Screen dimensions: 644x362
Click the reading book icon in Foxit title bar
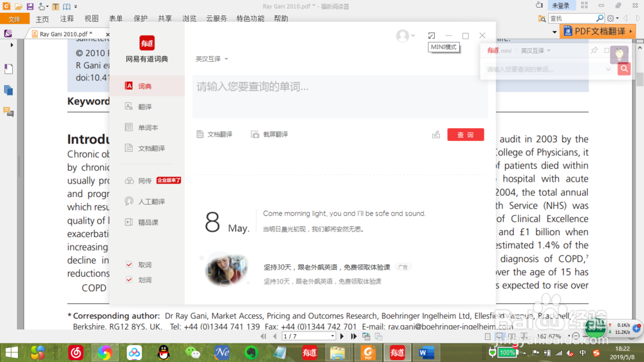tap(66, 6)
